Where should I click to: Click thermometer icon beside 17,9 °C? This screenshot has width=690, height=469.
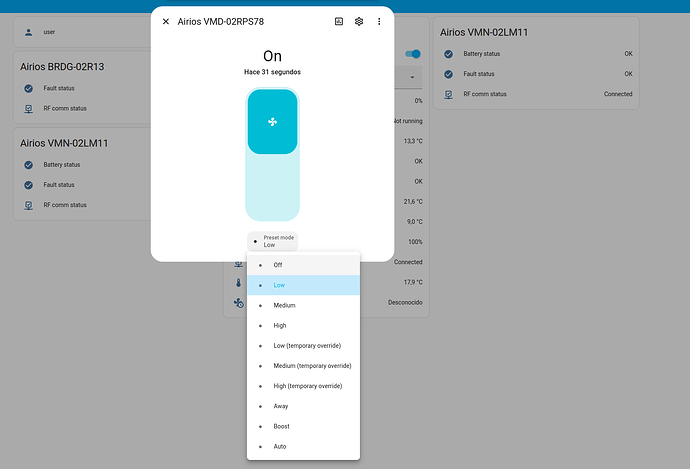pos(239,282)
